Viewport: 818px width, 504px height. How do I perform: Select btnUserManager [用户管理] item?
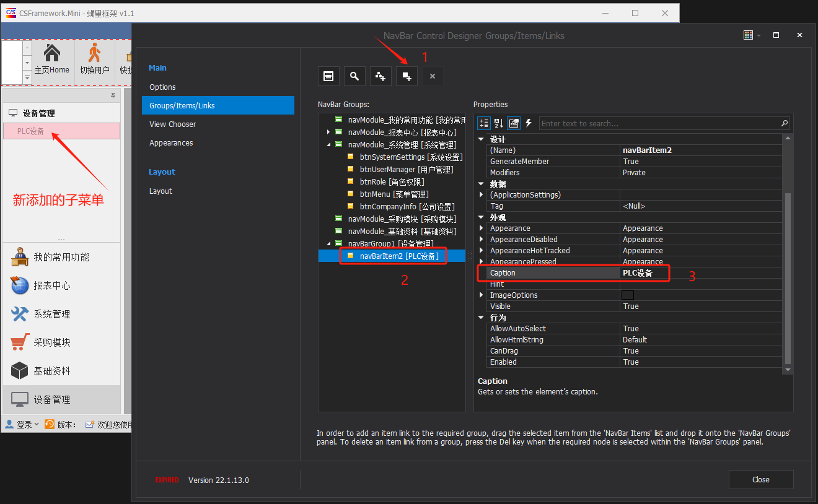(x=407, y=170)
